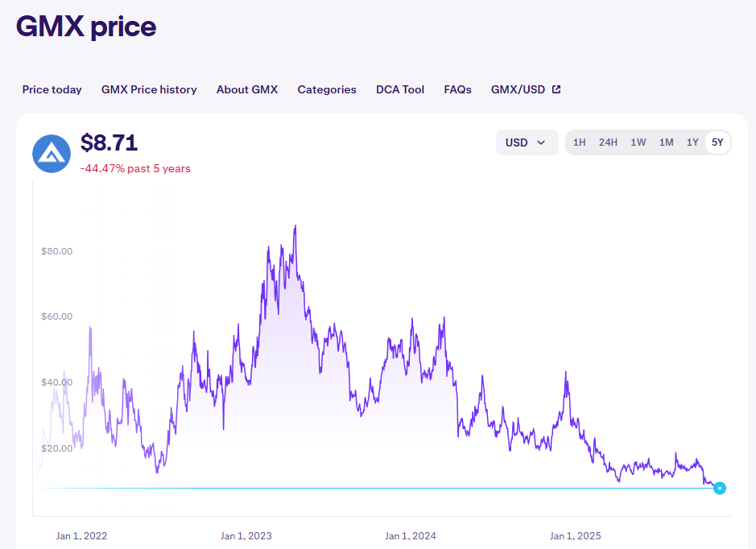Open the GMX/USD external link icon
Viewport: 756px width, 549px height.
tap(556, 89)
